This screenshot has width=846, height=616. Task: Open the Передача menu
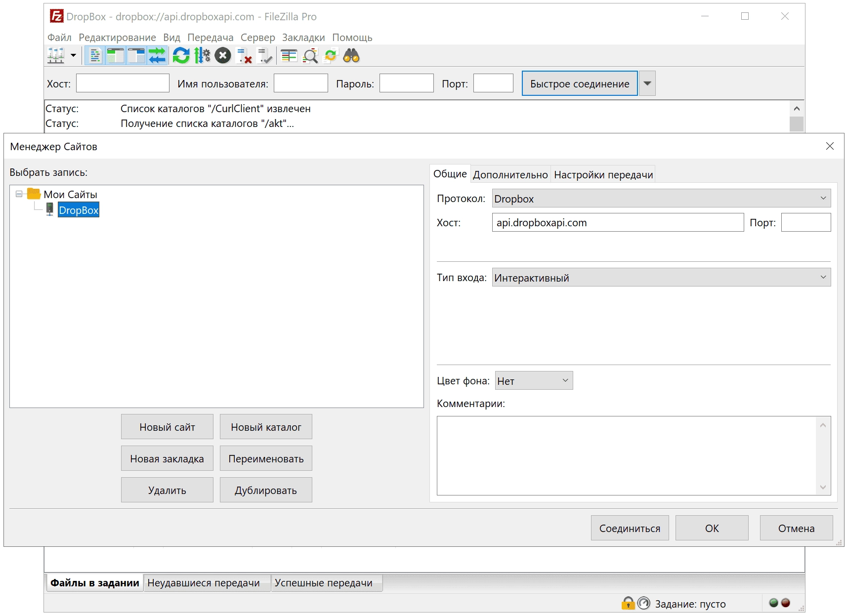pyautogui.click(x=210, y=38)
